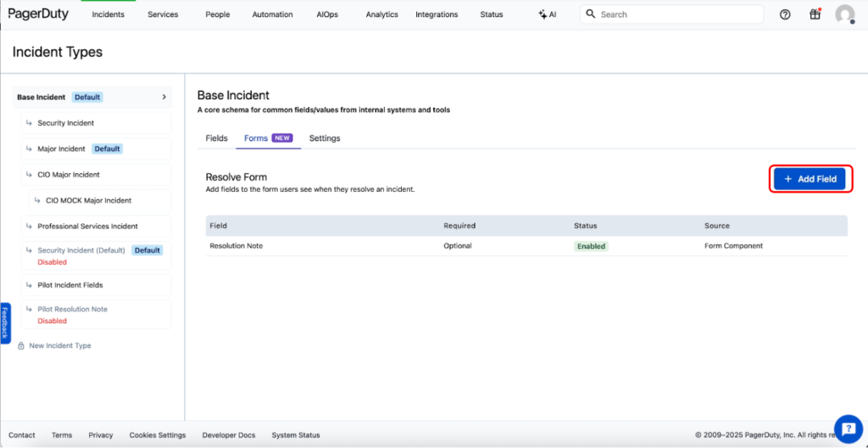Open the Incidents navigation menu
The image size is (868, 448).
pyautogui.click(x=108, y=14)
